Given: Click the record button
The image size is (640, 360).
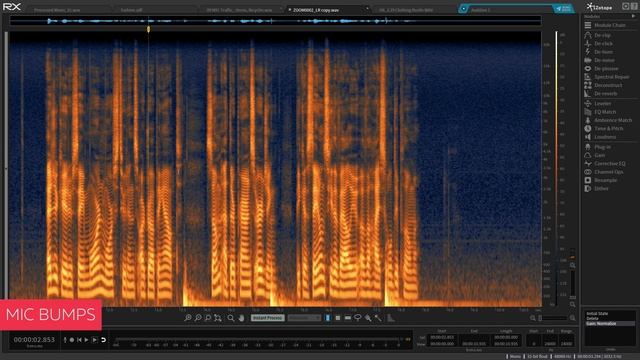Looking at the screenshot, I should (x=72, y=340).
